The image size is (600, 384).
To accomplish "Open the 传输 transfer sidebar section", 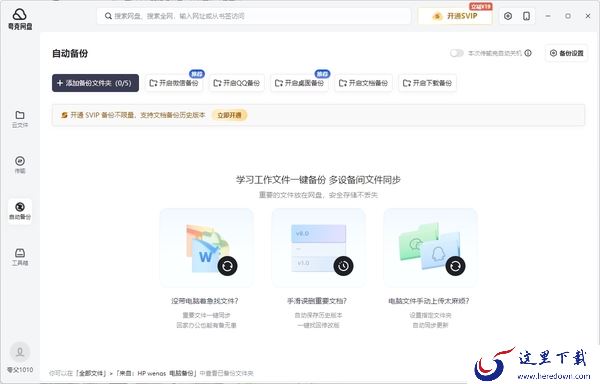I will [x=20, y=165].
